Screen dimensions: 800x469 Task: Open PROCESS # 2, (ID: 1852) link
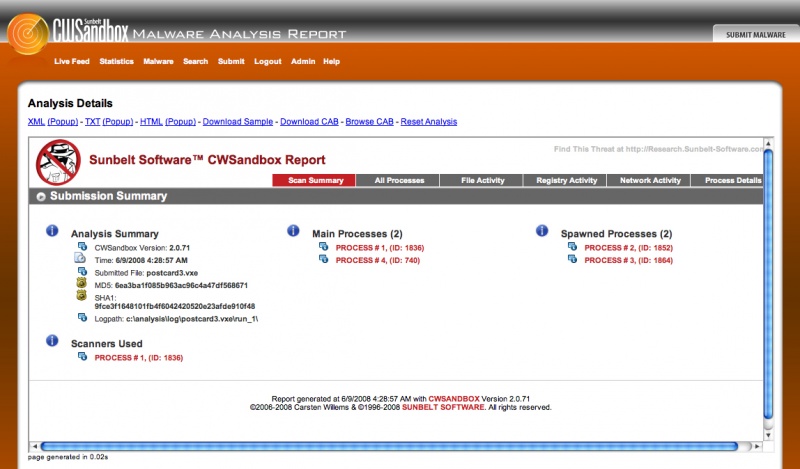tap(629, 248)
